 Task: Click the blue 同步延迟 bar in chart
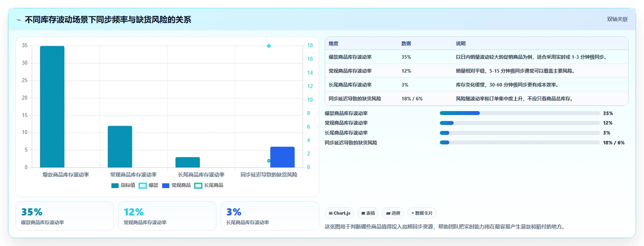(282, 157)
